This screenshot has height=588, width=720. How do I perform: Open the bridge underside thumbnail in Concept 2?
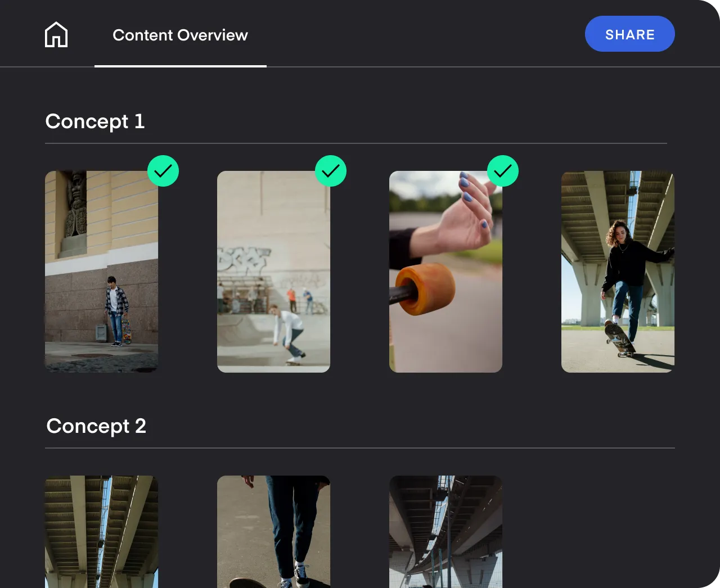coord(101,531)
